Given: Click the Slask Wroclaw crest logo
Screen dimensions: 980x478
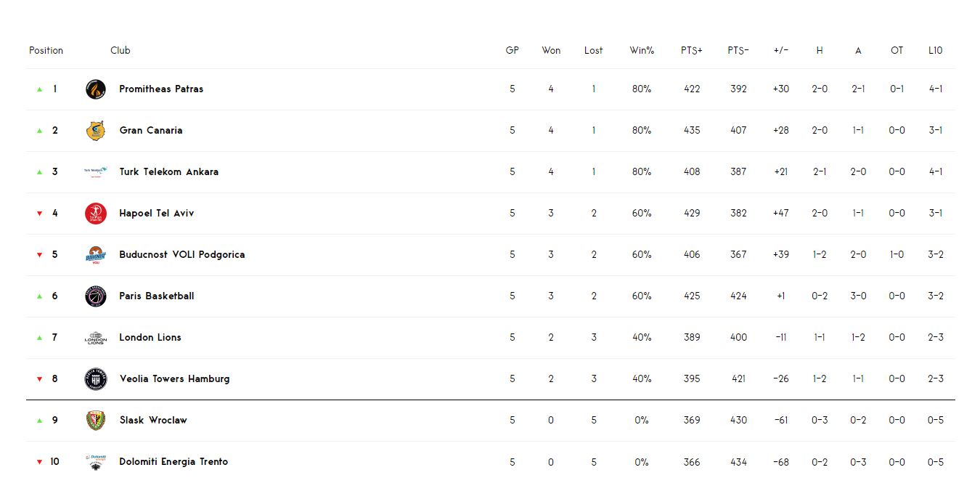Looking at the screenshot, I should click(95, 421).
